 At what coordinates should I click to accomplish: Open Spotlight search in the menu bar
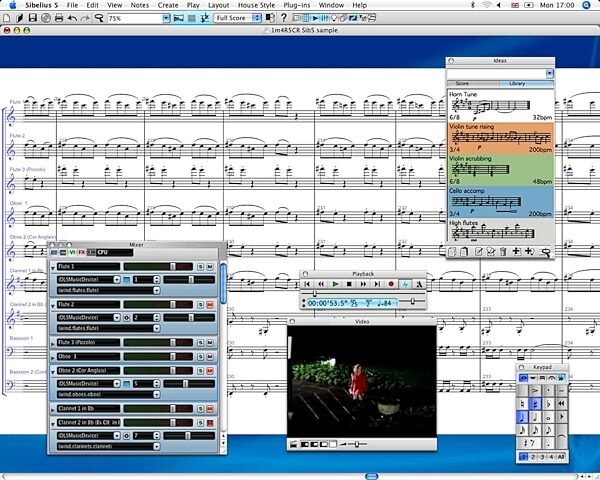(585, 5)
